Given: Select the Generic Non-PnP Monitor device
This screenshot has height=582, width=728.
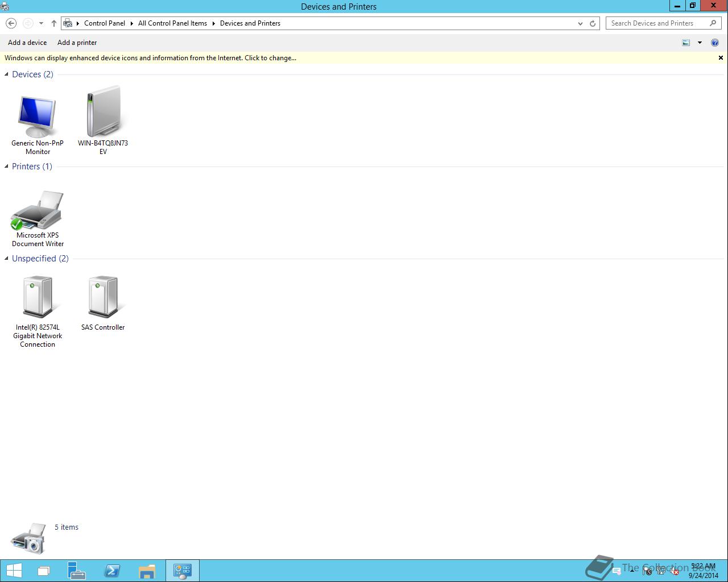Looking at the screenshot, I should tap(38, 125).
